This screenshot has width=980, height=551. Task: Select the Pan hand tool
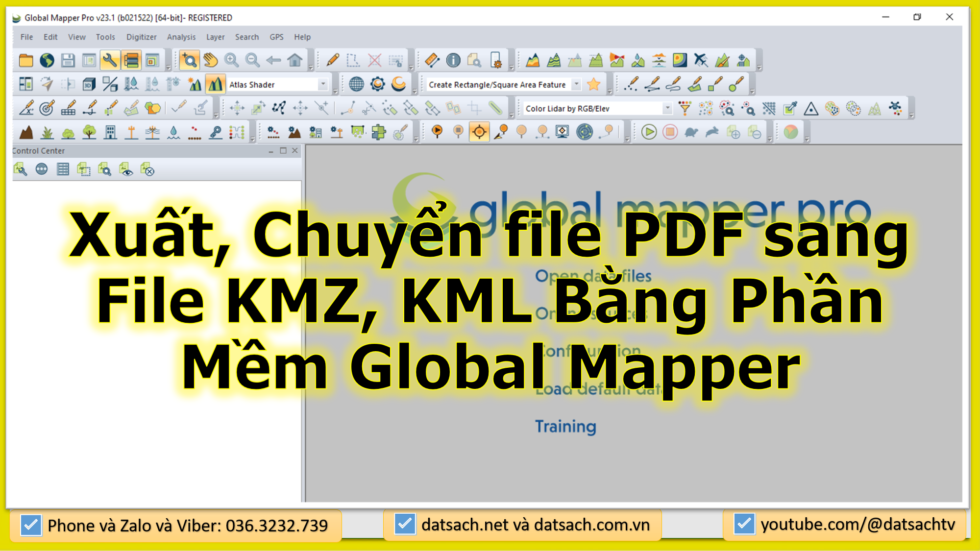point(210,60)
